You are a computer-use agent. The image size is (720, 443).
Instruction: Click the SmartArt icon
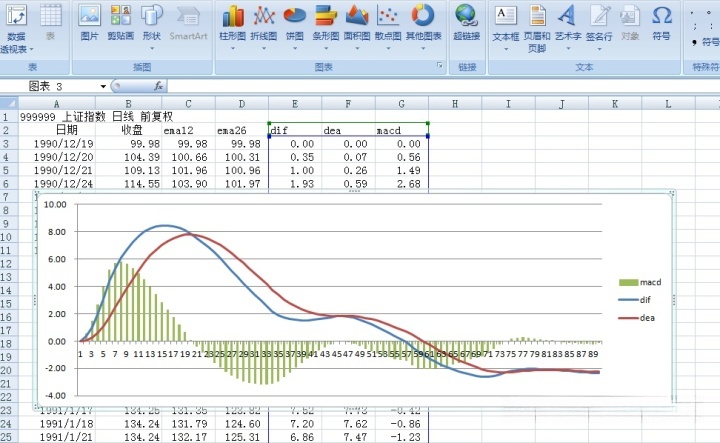pos(188,22)
